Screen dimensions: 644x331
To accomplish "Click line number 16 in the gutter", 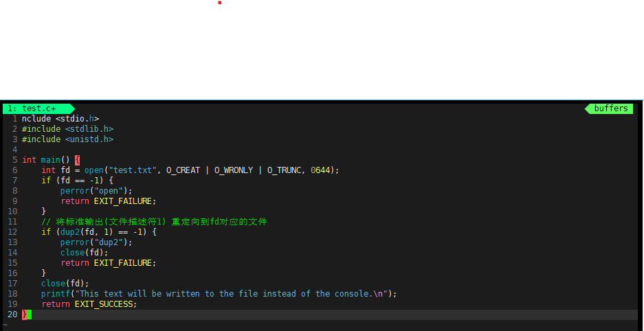I will 12,273.
